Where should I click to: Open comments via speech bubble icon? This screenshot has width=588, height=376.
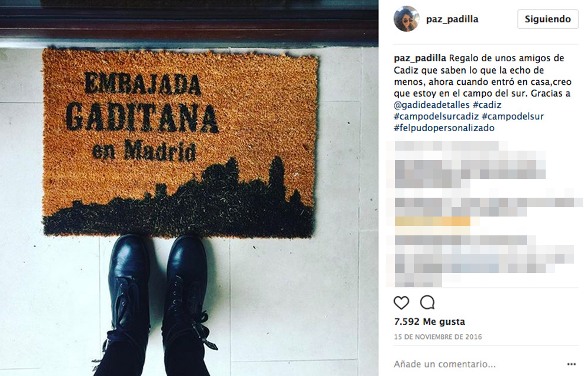[x=427, y=302]
